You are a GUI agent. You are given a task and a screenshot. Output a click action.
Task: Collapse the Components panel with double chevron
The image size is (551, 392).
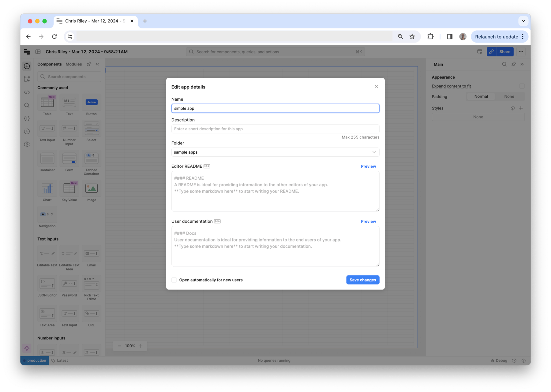coord(97,64)
